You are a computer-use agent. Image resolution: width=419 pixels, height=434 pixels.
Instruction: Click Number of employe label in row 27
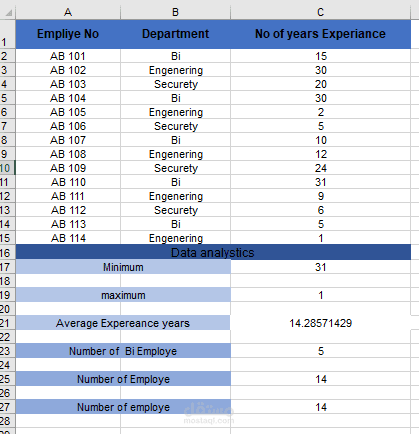[x=123, y=407]
